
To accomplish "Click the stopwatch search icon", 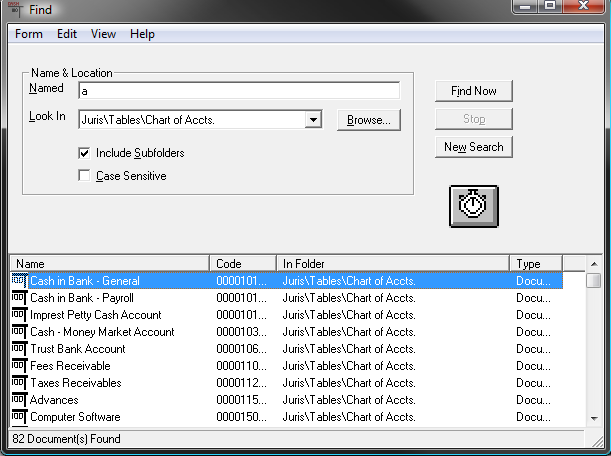I will [x=473, y=206].
